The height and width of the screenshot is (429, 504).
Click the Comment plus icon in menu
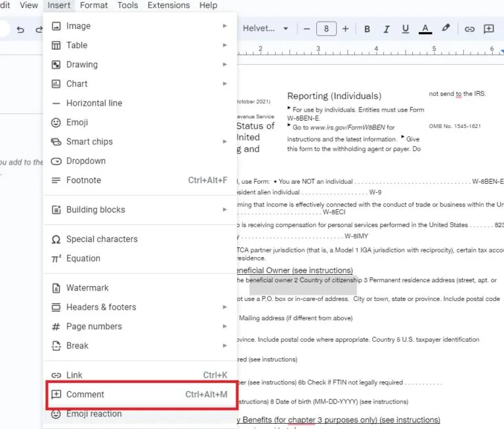(56, 394)
